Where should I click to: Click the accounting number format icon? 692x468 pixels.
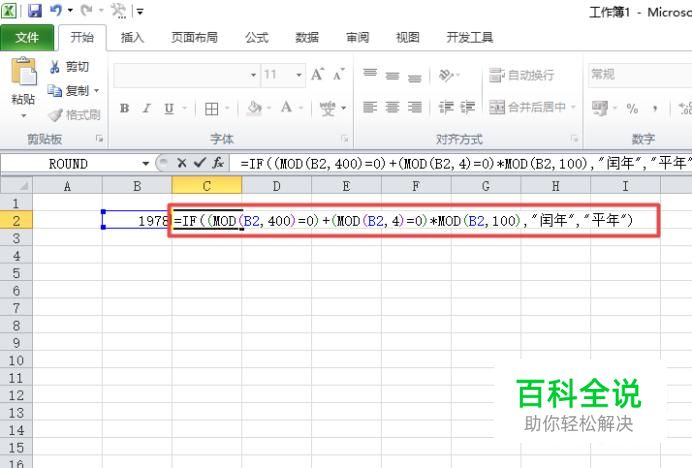coord(600,108)
